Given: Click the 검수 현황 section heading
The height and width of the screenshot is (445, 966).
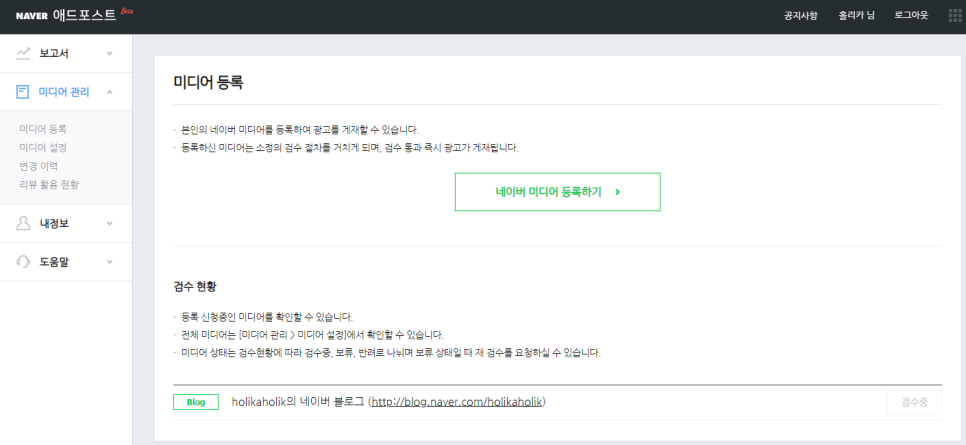Looking at the screenshot, I should point(195,287).
